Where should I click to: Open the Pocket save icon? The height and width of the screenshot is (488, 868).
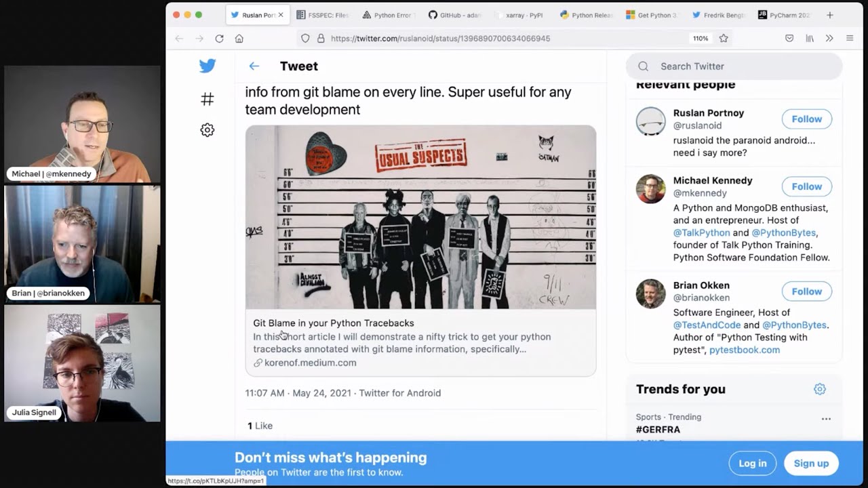[789, 39]
